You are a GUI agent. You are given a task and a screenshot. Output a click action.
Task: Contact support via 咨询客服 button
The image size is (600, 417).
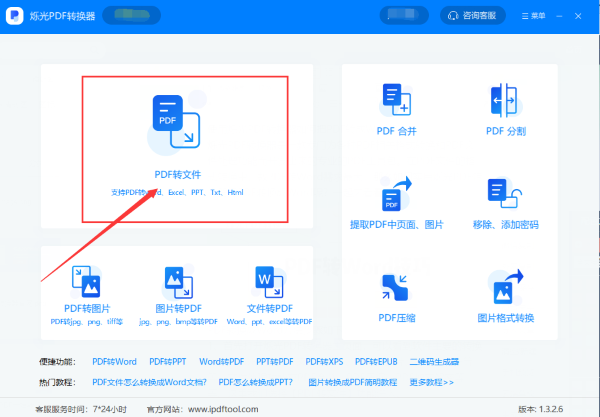473,16
